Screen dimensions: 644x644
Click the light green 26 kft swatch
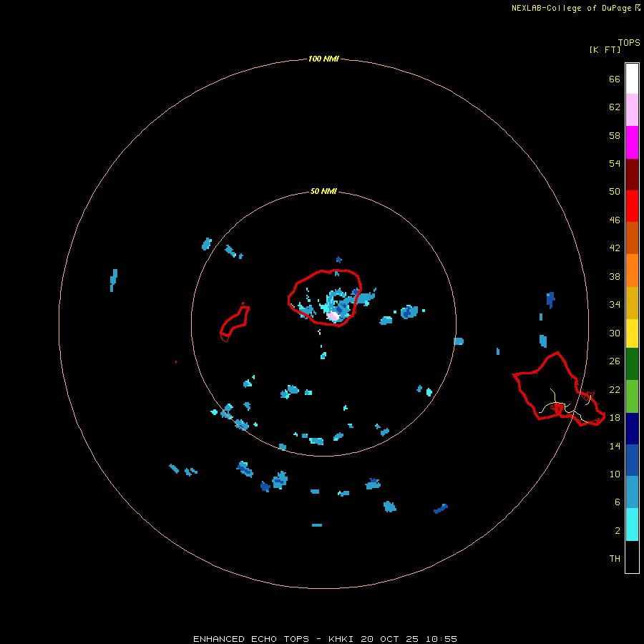[x=632, y=396]
